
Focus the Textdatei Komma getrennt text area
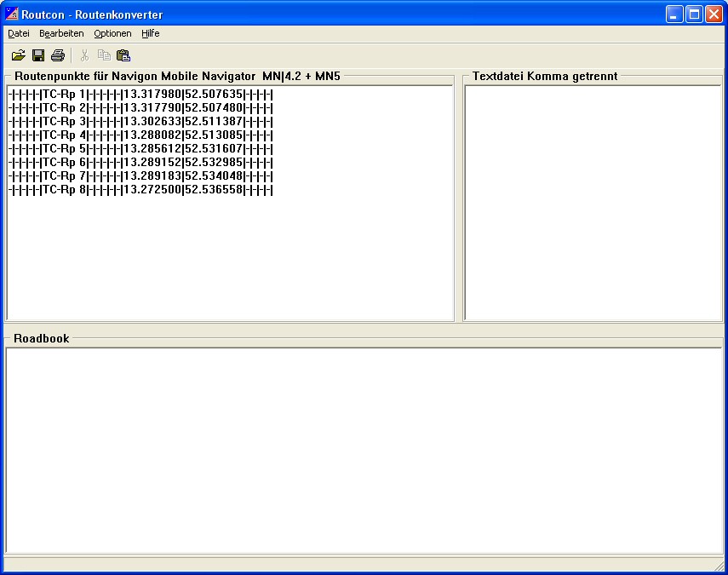(593, 203)
